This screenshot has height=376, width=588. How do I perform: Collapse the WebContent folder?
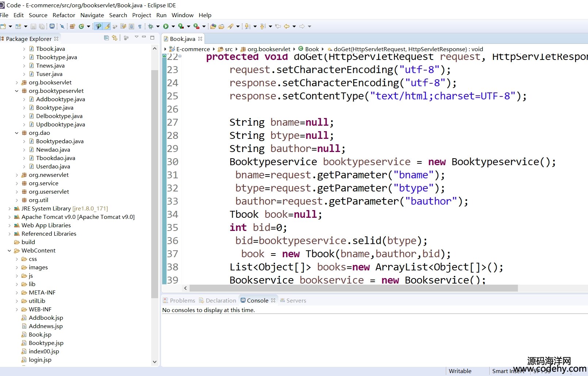[x=9, y=251]
